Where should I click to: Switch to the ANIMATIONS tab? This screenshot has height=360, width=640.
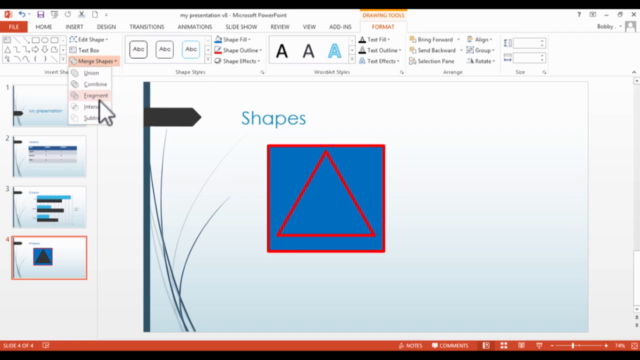click(x=195, y=27)
